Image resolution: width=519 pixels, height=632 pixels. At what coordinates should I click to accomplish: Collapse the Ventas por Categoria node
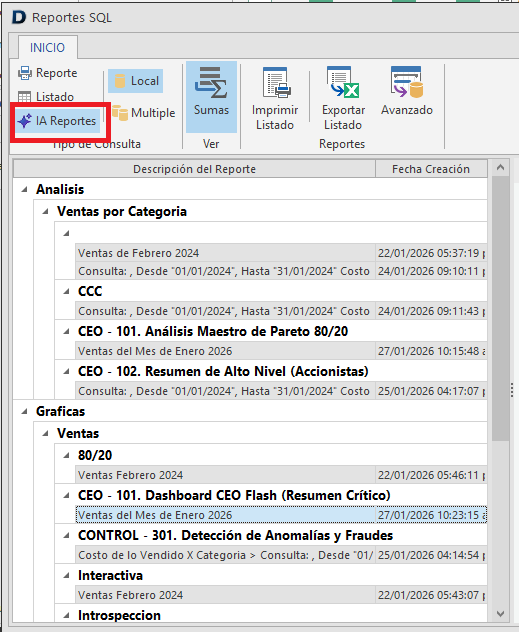[46, 211]
